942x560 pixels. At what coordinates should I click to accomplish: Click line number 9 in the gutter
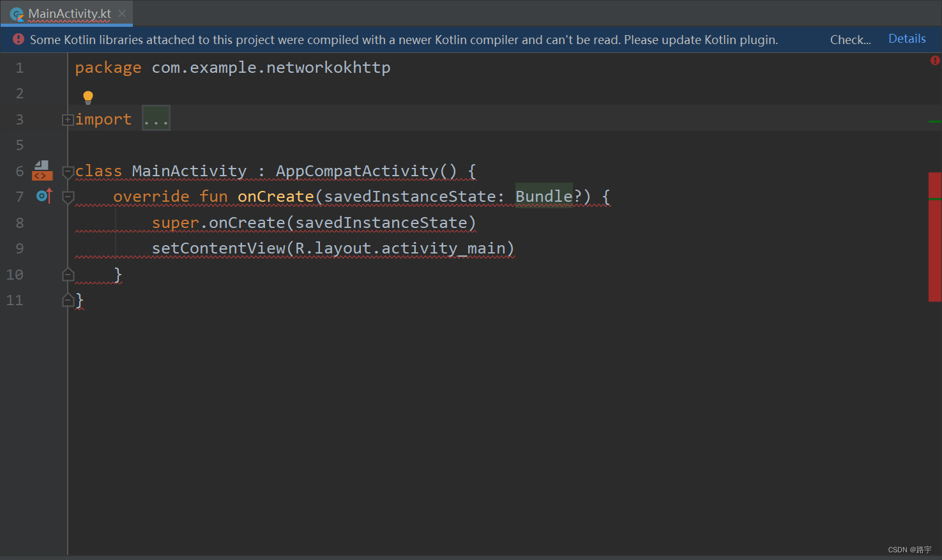(20, 248)
